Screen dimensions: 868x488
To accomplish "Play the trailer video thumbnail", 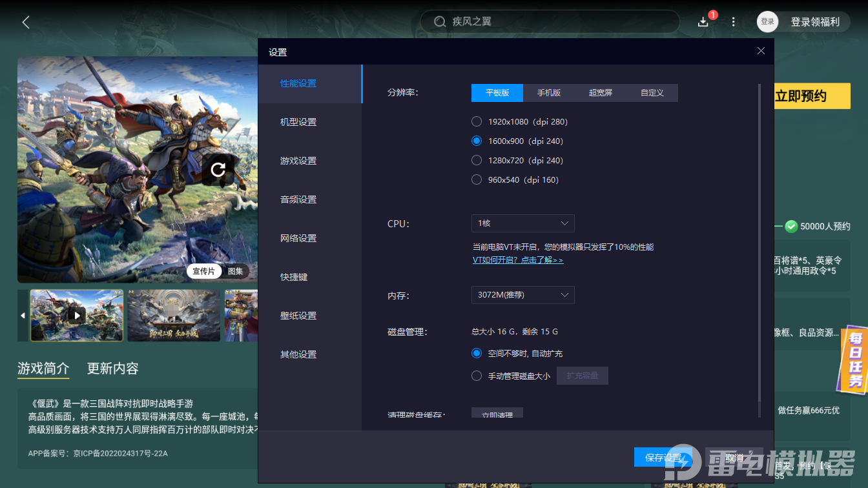I will [x=76, y=315].
